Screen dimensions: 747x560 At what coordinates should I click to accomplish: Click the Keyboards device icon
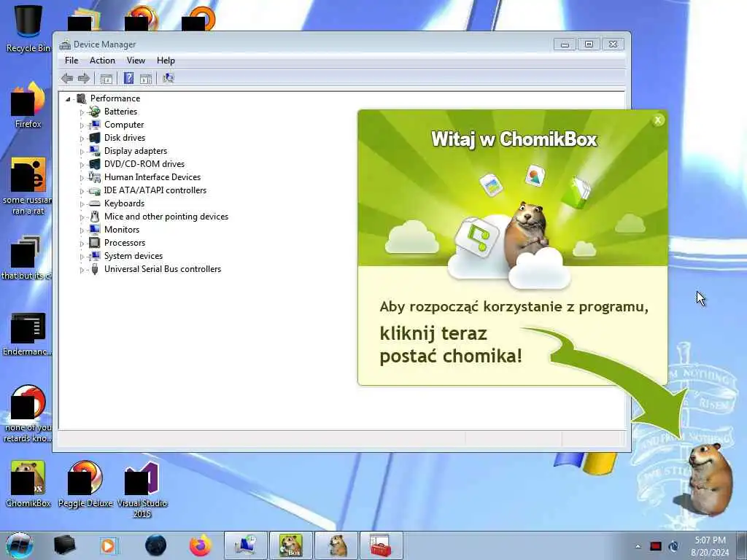click(x=95, y=203)
